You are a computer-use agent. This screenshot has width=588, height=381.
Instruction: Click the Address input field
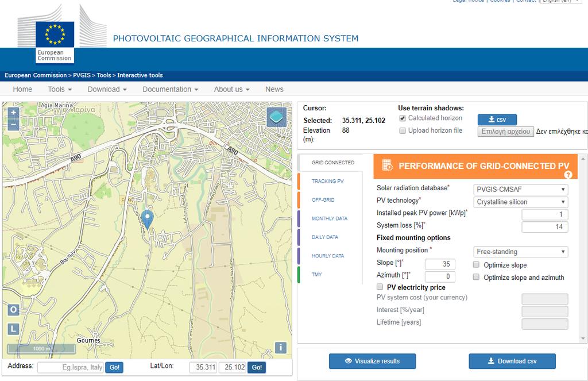71,367
